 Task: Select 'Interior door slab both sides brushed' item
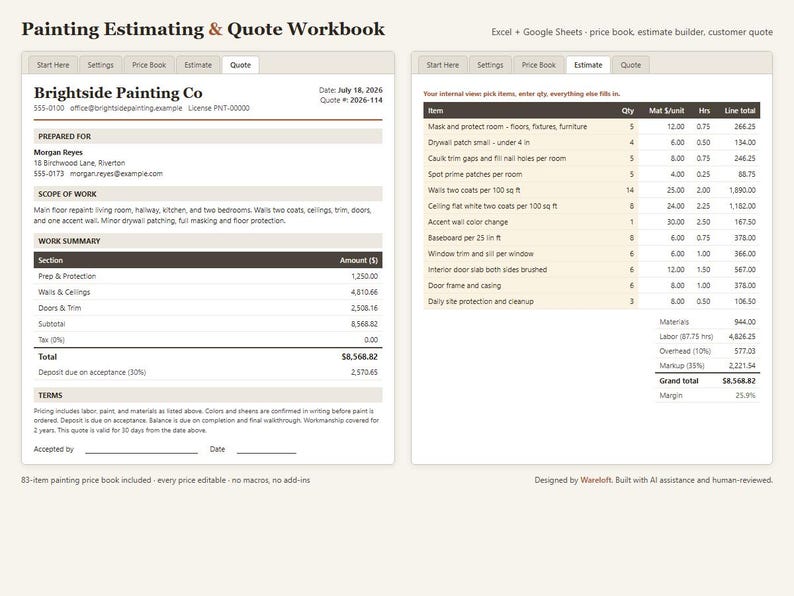click(487, 269)
